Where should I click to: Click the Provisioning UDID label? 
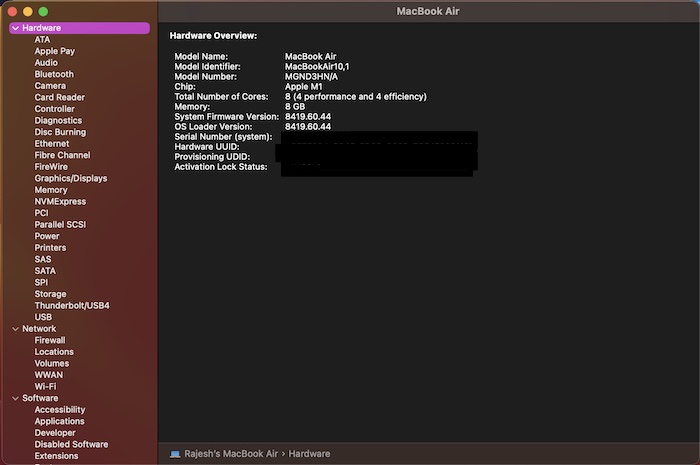pyautogui.click(x=212, y=157)
